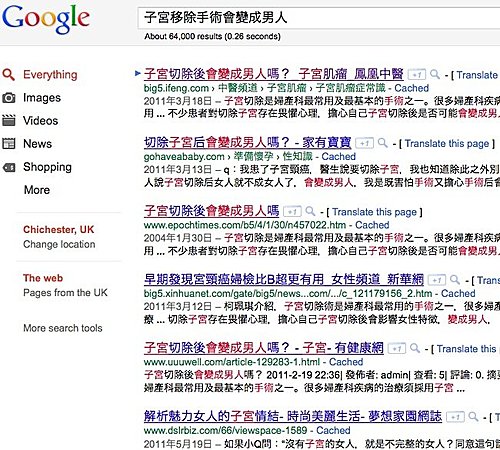
Task: Open the result title from big5.xinhuanet.com
Action: (x=284, y=279)
